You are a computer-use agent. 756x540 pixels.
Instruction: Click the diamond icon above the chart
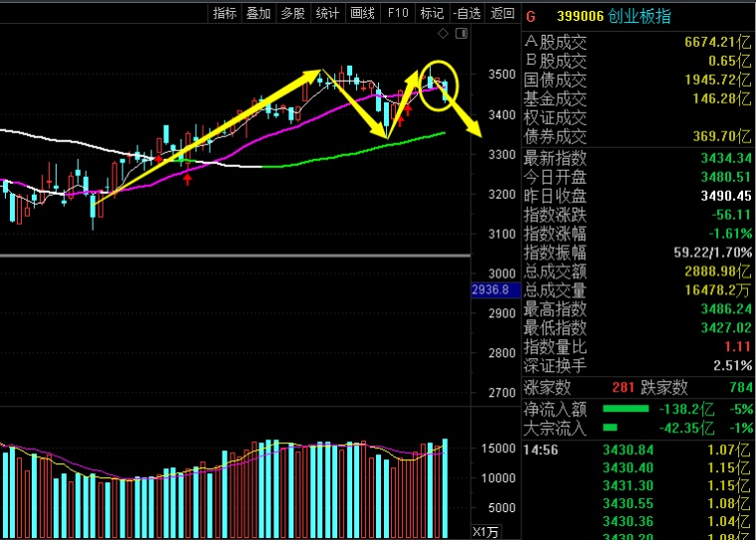[443, 33]
